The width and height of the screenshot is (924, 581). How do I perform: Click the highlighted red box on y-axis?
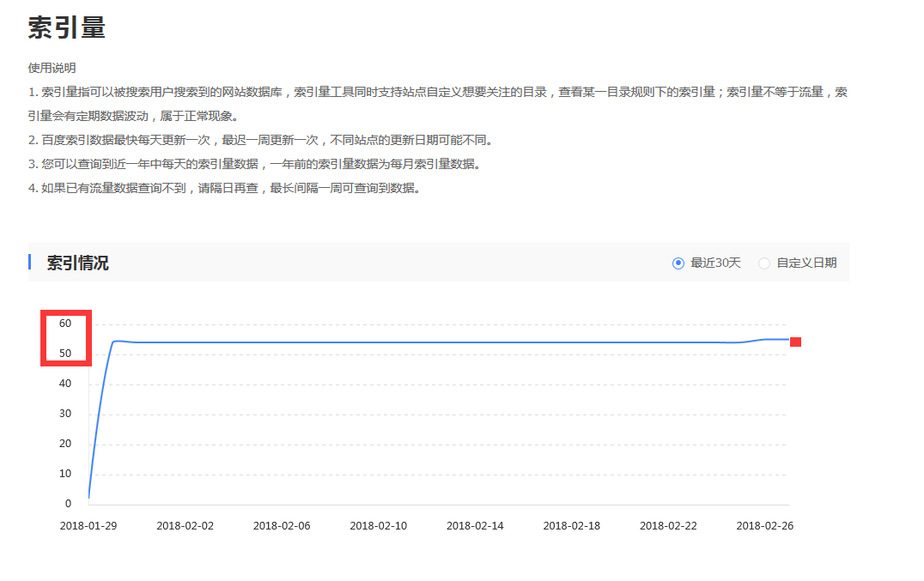[66, 337]
